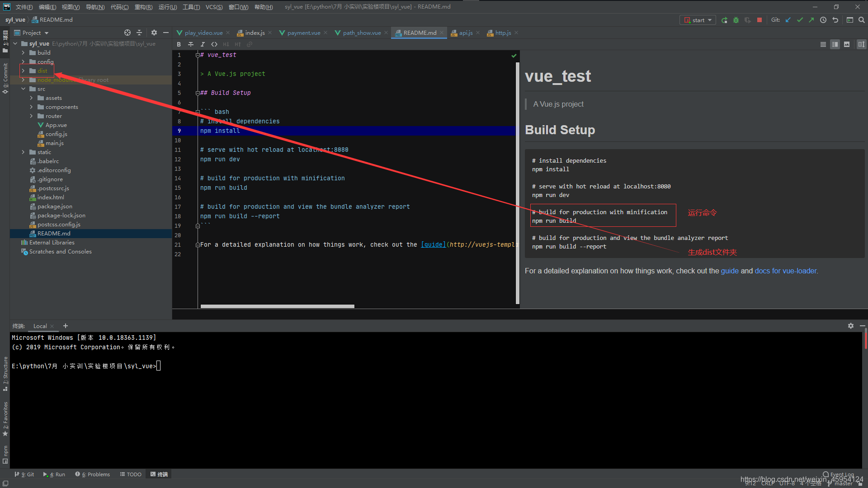The width and height of the screenshot is (868, 488).
Task: Collapse the src folder
Action: (x=23, y=89)
